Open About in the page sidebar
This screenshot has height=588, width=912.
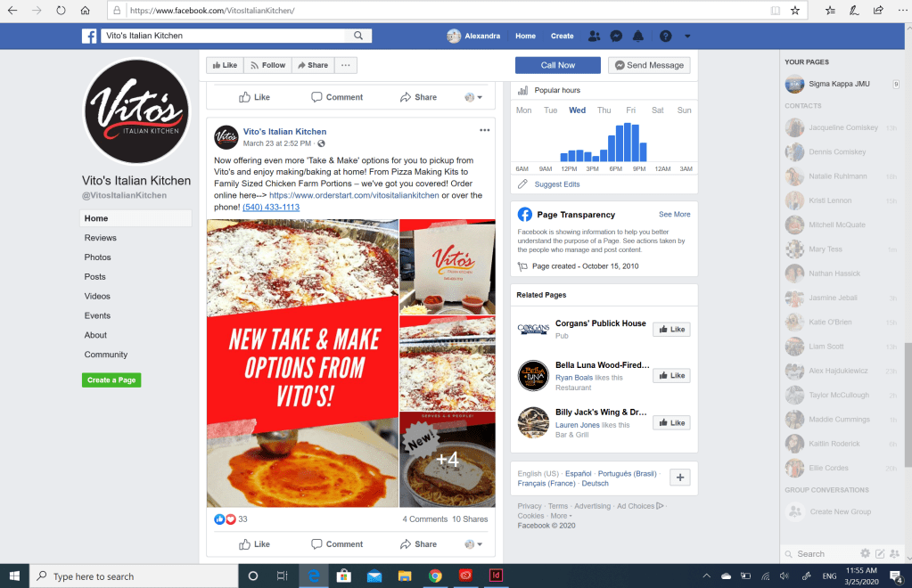click(x=95, y=335)
